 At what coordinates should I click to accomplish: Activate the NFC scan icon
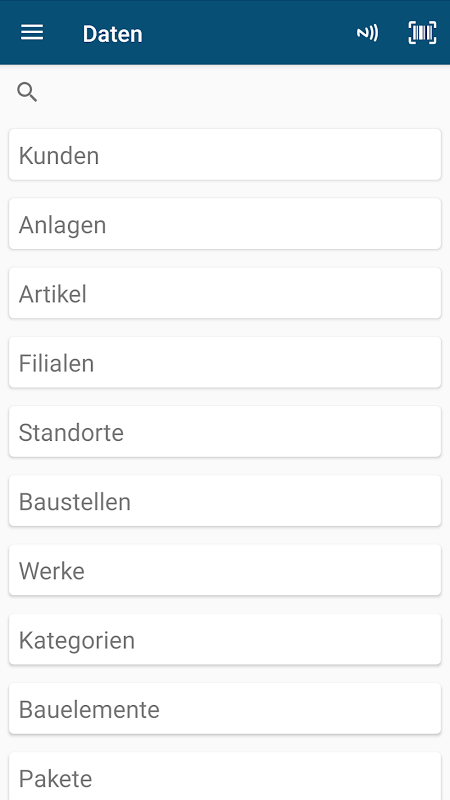(x=367, y=33)
